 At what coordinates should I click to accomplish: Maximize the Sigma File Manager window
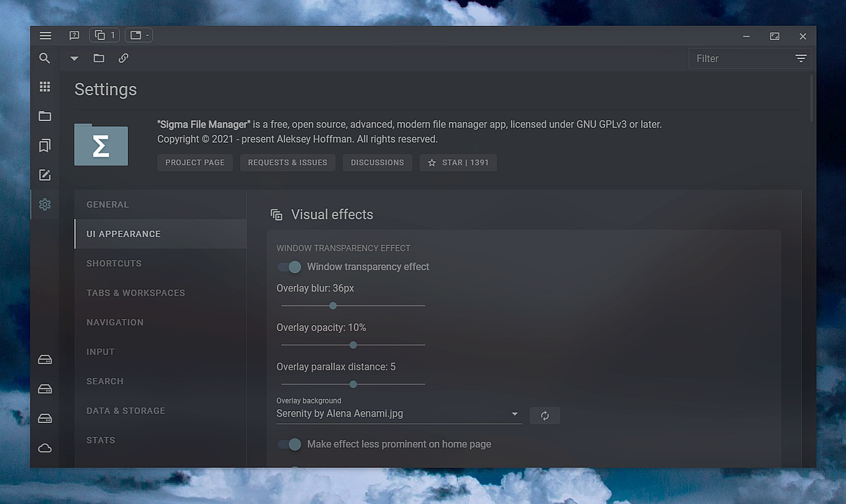click(775, 36)
